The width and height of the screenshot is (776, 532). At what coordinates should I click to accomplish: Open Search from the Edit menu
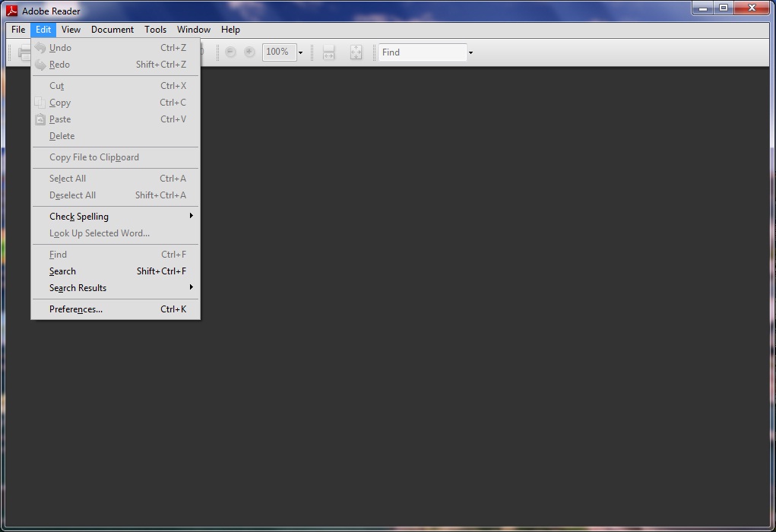[x=116, y=271]
